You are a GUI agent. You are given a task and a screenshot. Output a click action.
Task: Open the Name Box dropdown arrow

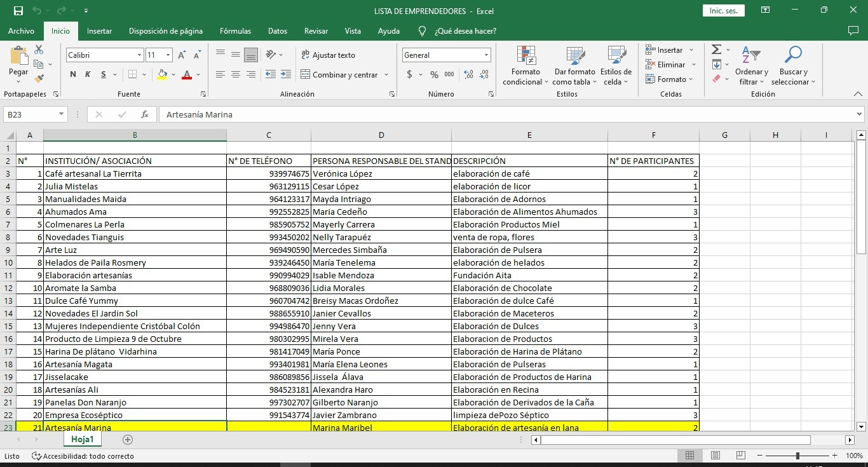(x=62, y=114)
